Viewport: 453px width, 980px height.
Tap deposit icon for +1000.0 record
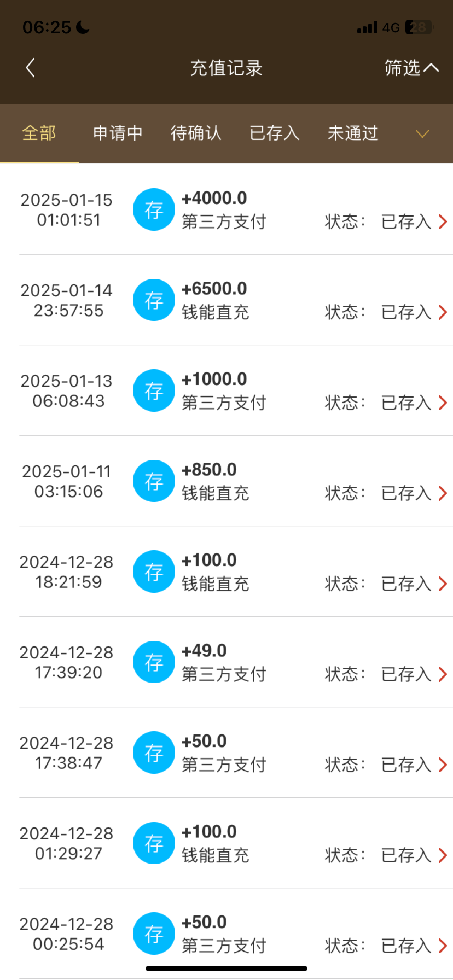(x=154, y=390)
